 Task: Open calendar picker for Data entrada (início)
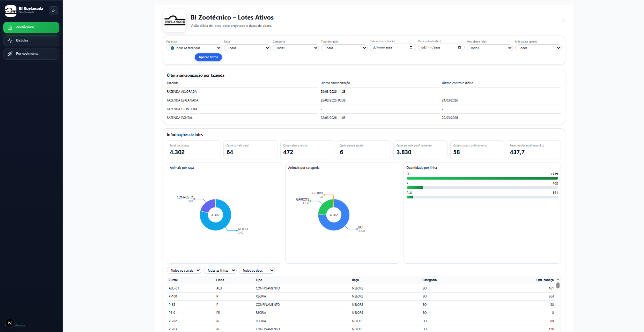(x=411, y=48)
